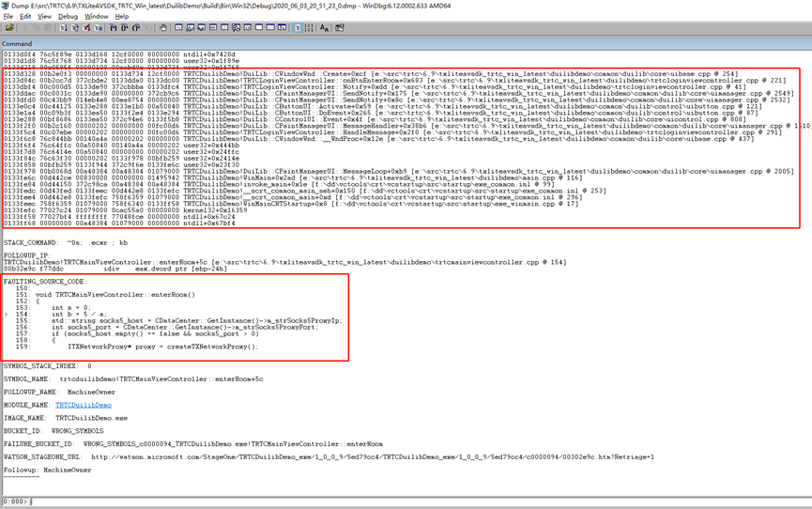Open the Watch window via toolbar icon
This screenshot has height=509, width=812.
190,27
